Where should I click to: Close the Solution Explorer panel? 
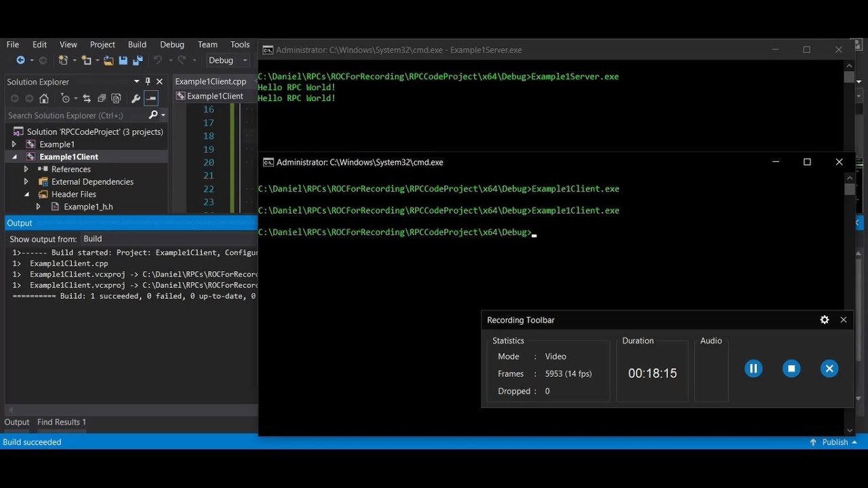coord(160,81)
